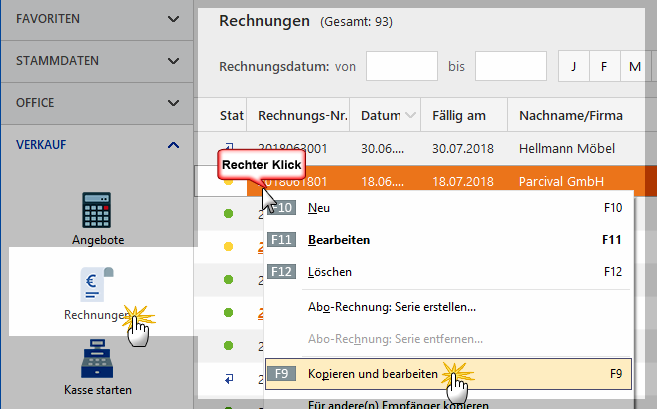657x409 pixels.
Task: Click the 30.07.2018 due date cell
Action: 463,149
